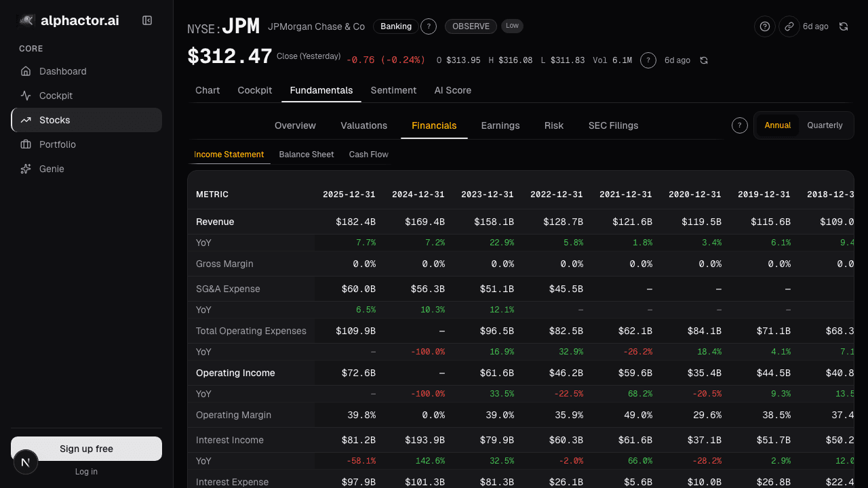Click the $72.6B operating income cell
The height and width of the screenshot is (488, 868).
pos(358,373)
